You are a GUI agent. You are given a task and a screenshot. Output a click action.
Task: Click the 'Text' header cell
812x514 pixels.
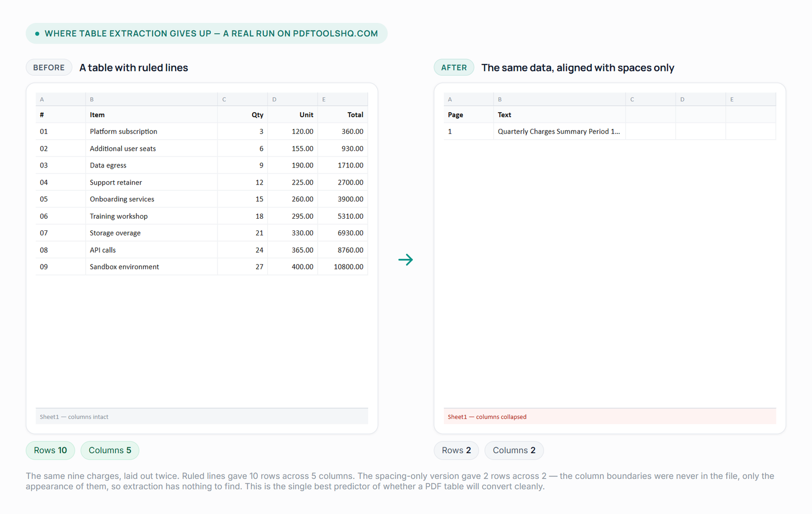(x=559, y=115)
